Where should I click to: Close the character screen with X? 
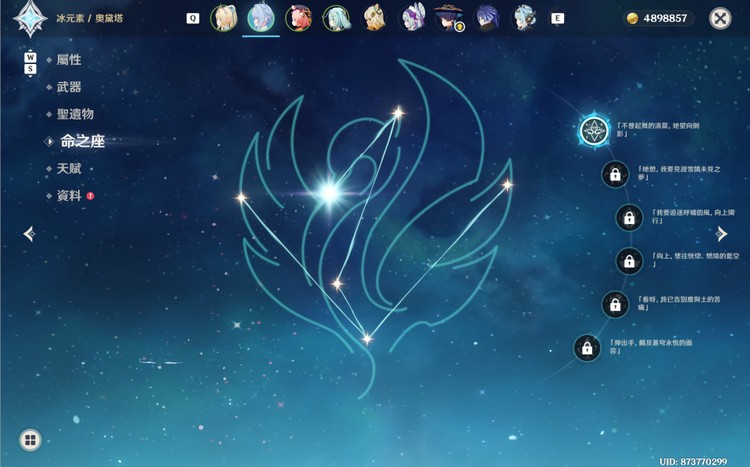pos(720,19)
